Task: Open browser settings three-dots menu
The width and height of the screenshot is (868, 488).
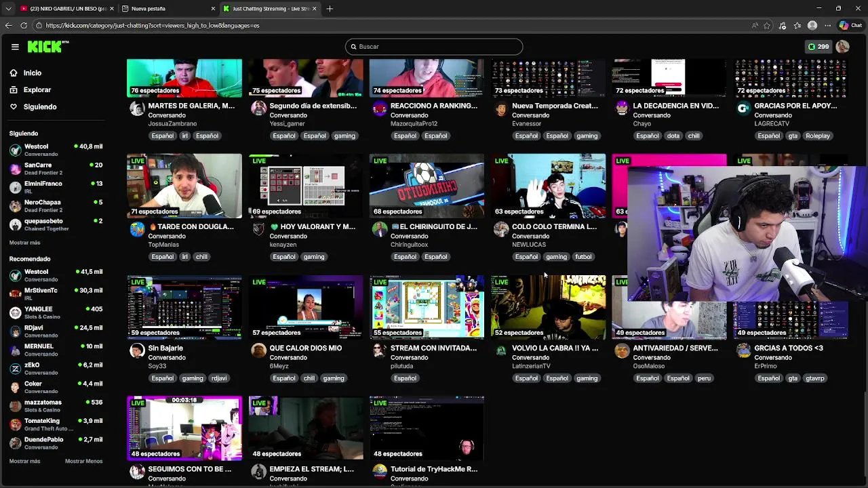Action: click(827, 26)
